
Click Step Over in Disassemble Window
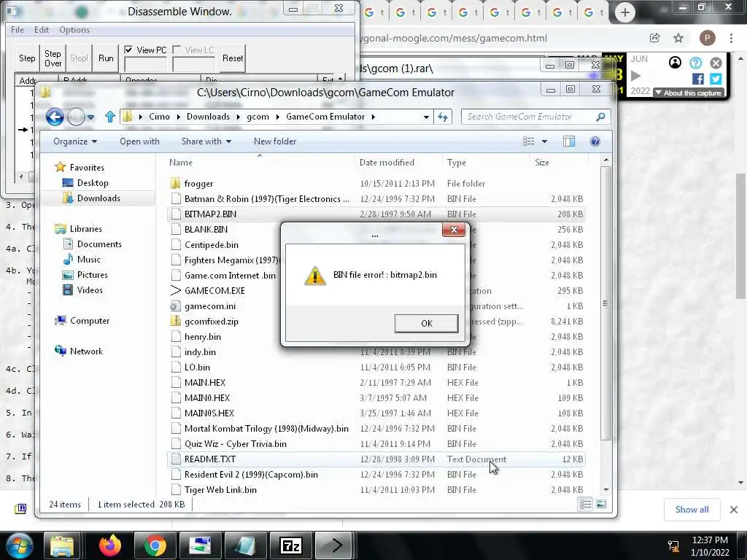tap(53, 58)
